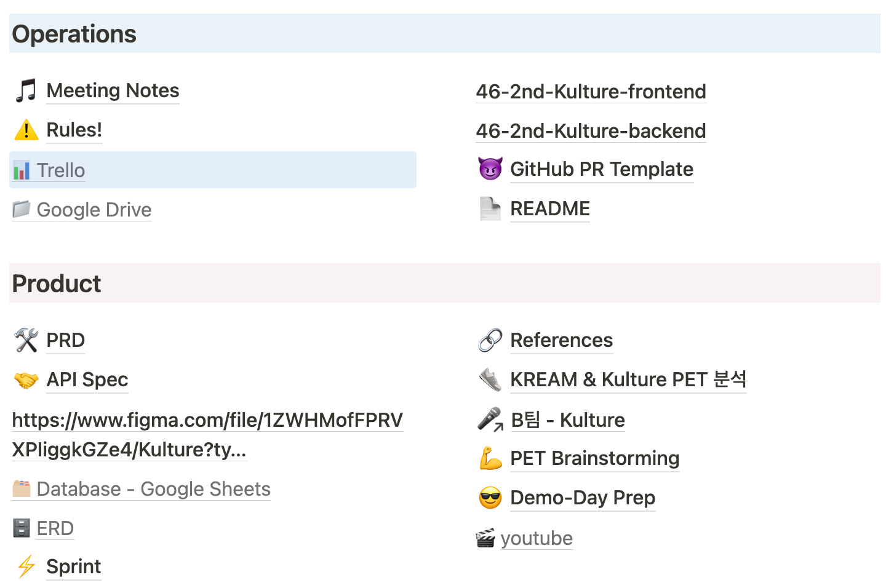
Task: Open the Database - Google Sheets link
Action: (x=153, y=489)
